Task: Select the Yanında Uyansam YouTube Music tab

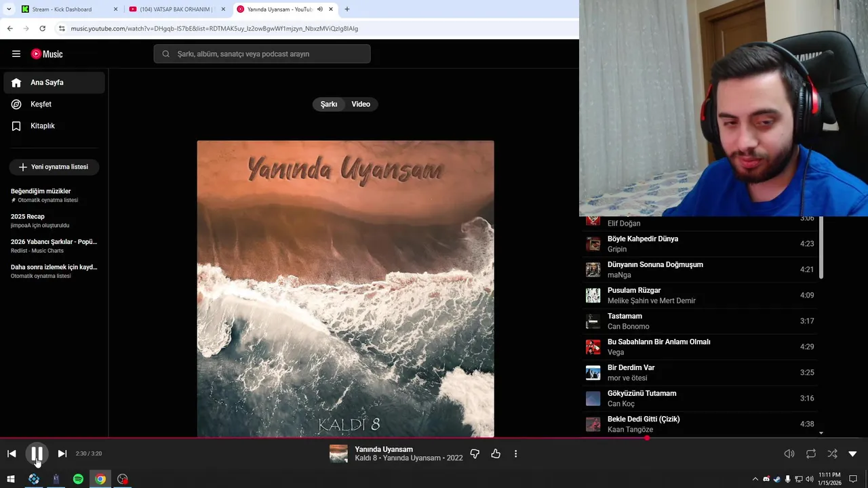Action: (x=279, y=9)
